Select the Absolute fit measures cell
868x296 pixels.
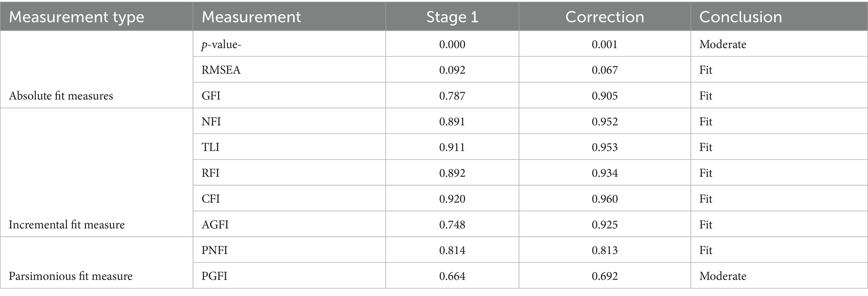[x=61, y=96]
